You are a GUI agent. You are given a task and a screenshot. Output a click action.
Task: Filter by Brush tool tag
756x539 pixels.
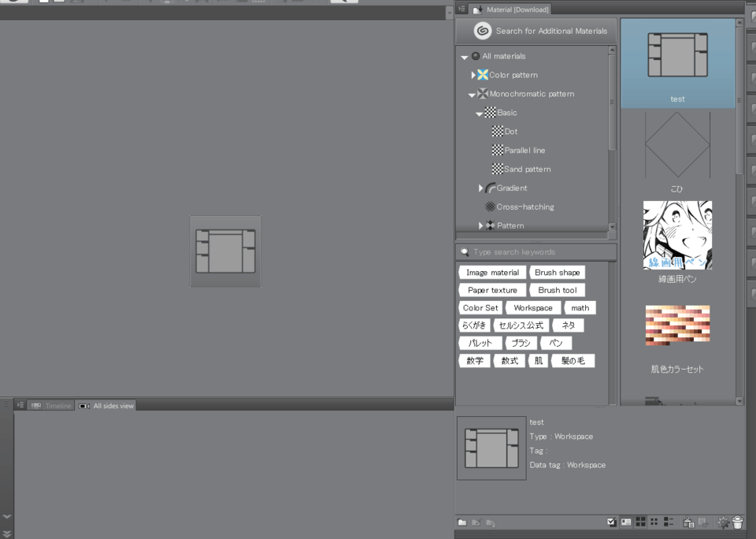coord(558,290)
